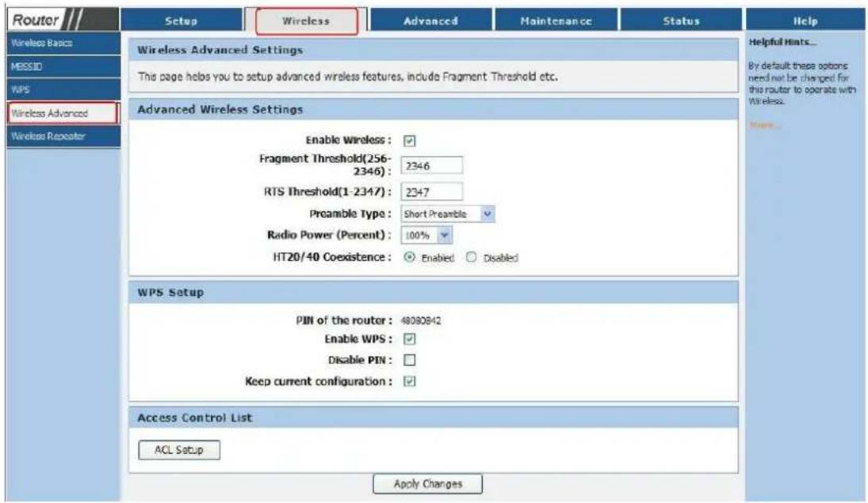Open the Setup tab
The width and height of the screenshot is (868, 503).
(181, 21)
